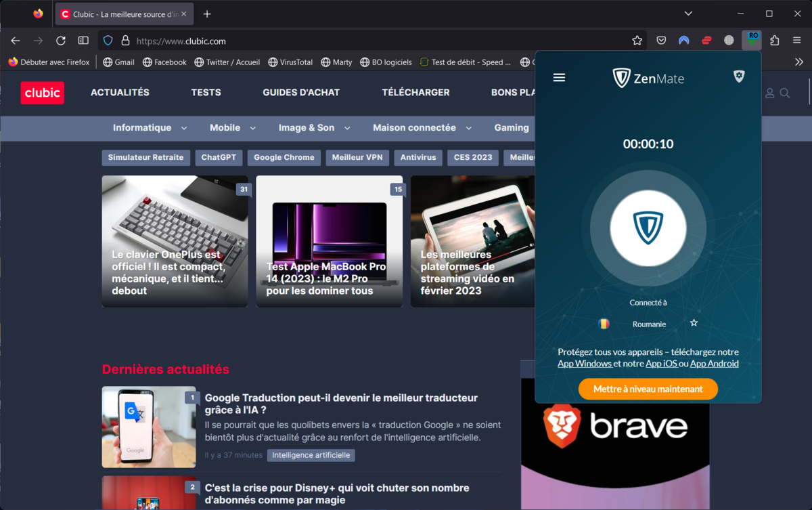Open a new tab
The image size is (812, 510).
pyautogui.click(x=207, y=14)
